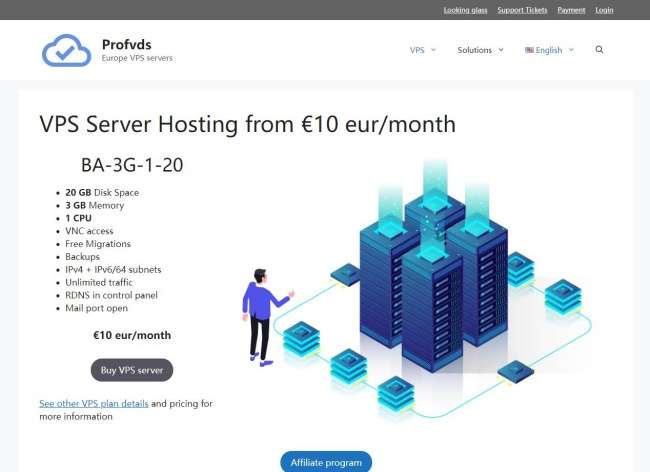Click the VNC access list item
This screenshot has width=650, height=472.
(x=89, y=231)
